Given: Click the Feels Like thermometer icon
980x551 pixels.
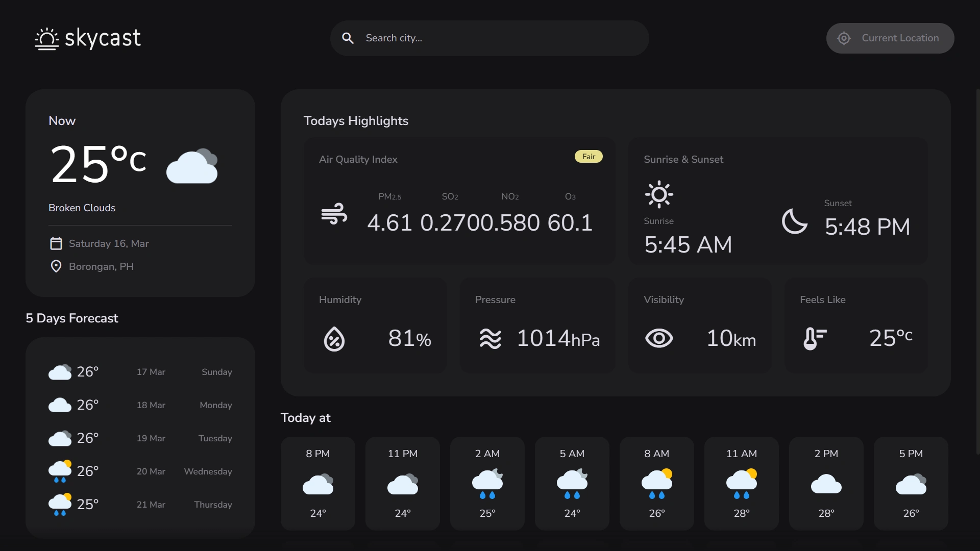Looking at the screenshot, I should point(815,338).
